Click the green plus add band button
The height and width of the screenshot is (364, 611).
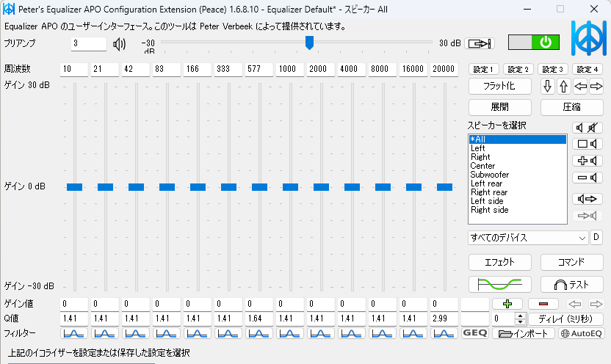507,304
